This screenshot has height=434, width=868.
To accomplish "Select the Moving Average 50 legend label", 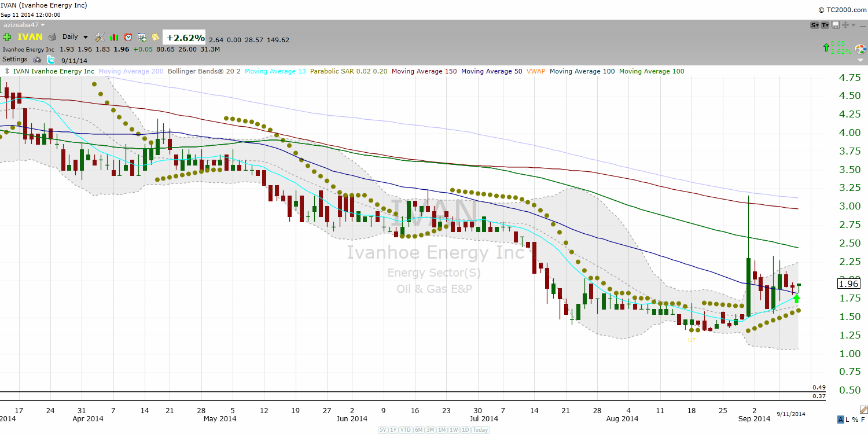I will pyautogui.click(x=491, y=72).
